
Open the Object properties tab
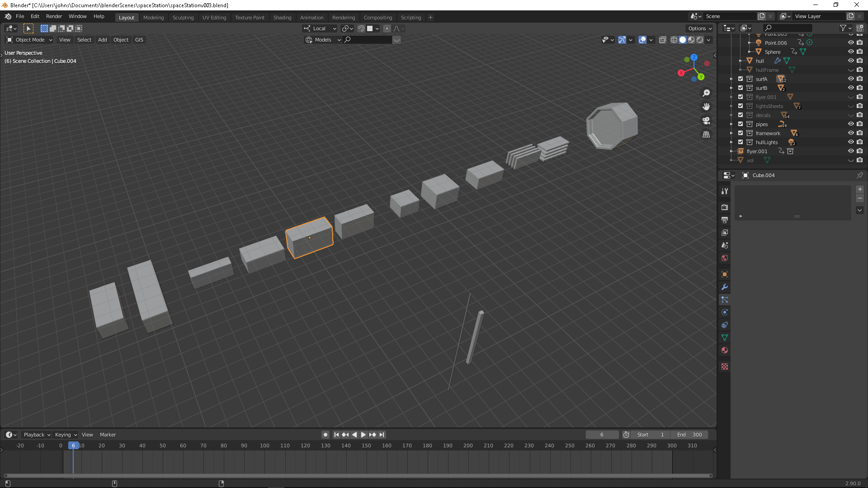(725, 274)
